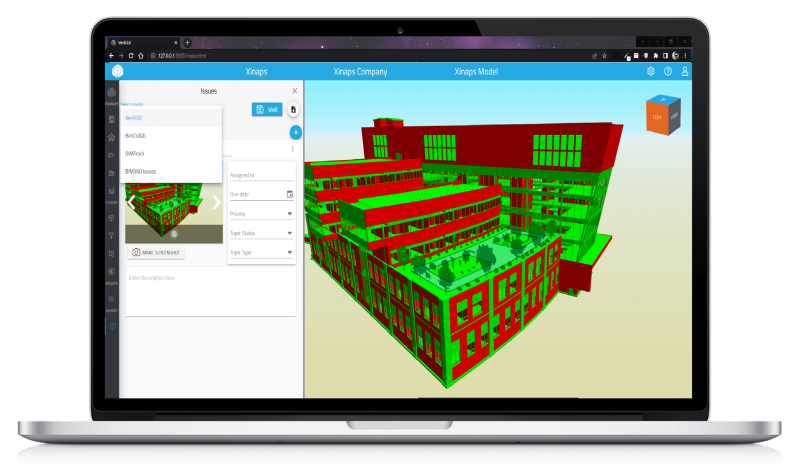The height and width of the screenshot is (467, 800).
Task: Focus the Assigned to field
Action: pos(261,175)
